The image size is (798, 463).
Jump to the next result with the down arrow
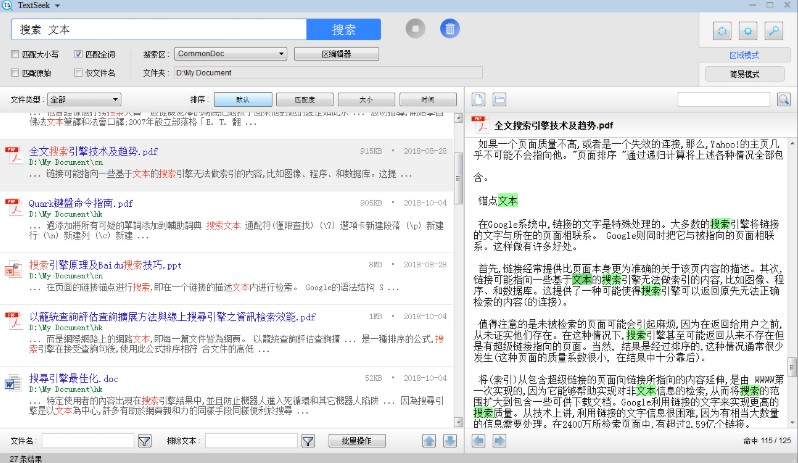[x=450, y=441]
